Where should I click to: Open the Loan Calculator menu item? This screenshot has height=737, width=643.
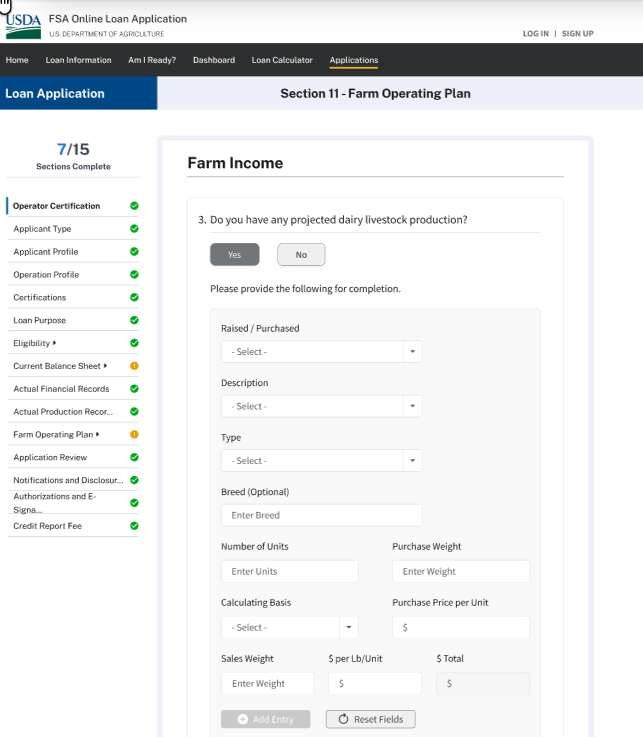(x=282, y=60)
